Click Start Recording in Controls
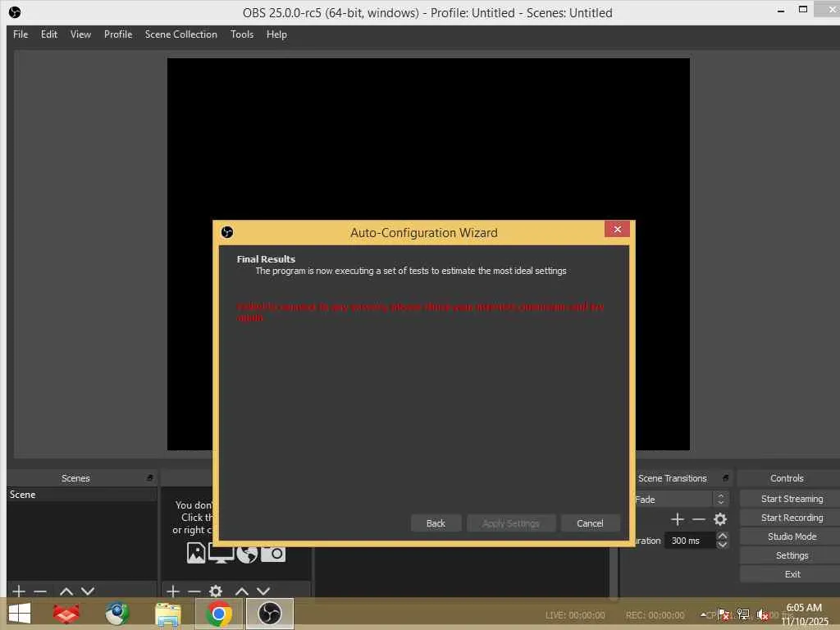The width and height of the screenshot is (840, 630). click(792, 518)
